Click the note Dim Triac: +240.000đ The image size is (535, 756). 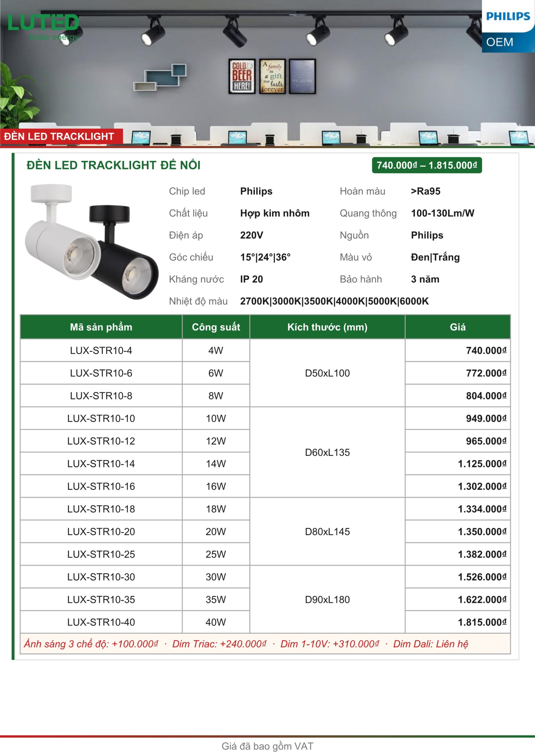219,644
